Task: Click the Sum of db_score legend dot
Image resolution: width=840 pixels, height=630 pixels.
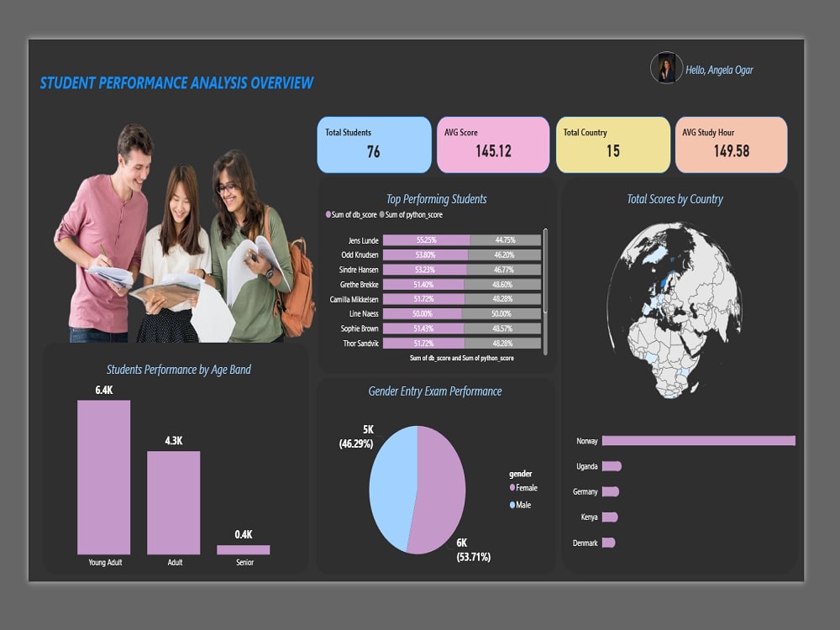Action: point(328,214)
